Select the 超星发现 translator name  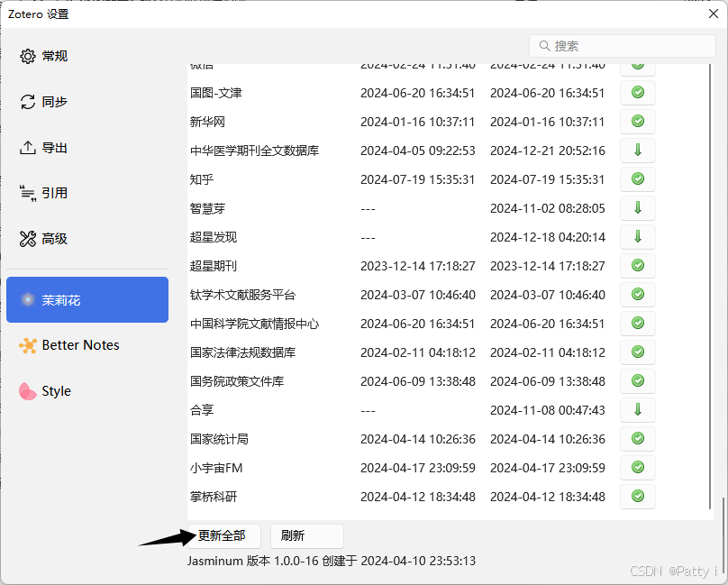(214, 237)
